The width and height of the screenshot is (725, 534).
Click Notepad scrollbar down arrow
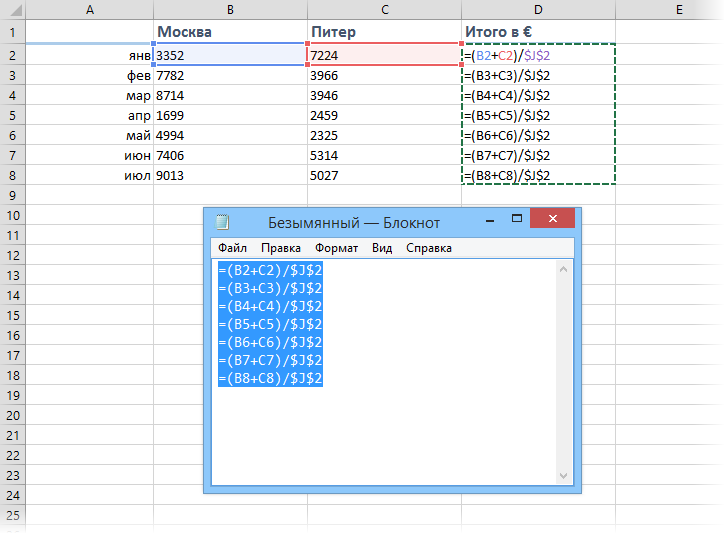pyautogui.click(x=563, y=476)
